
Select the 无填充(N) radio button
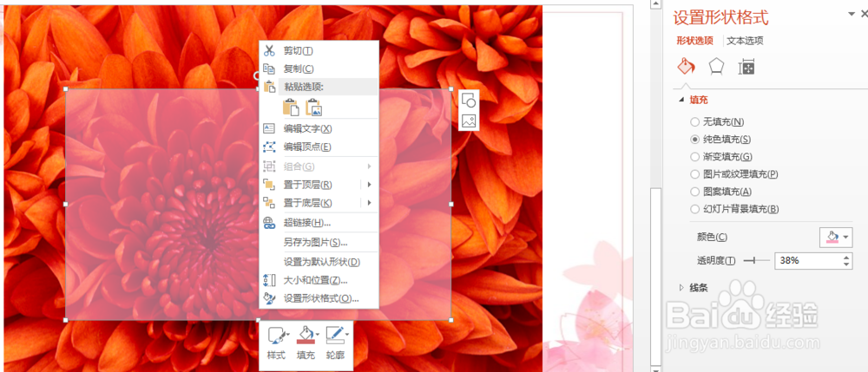(x=694, y=121)
